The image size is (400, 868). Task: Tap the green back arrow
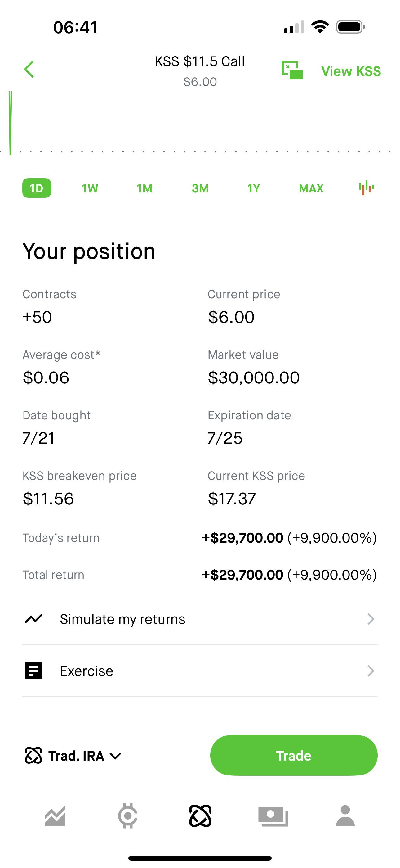coord(29,70)
